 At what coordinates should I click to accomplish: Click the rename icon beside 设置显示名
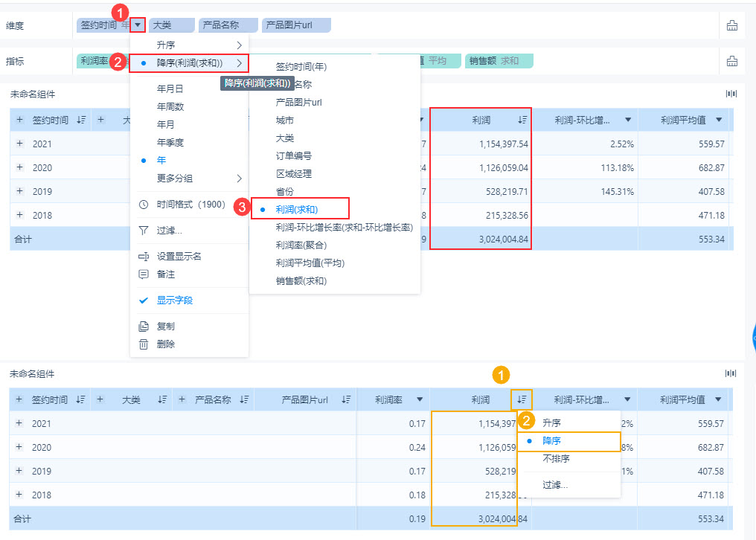[143, 256]
